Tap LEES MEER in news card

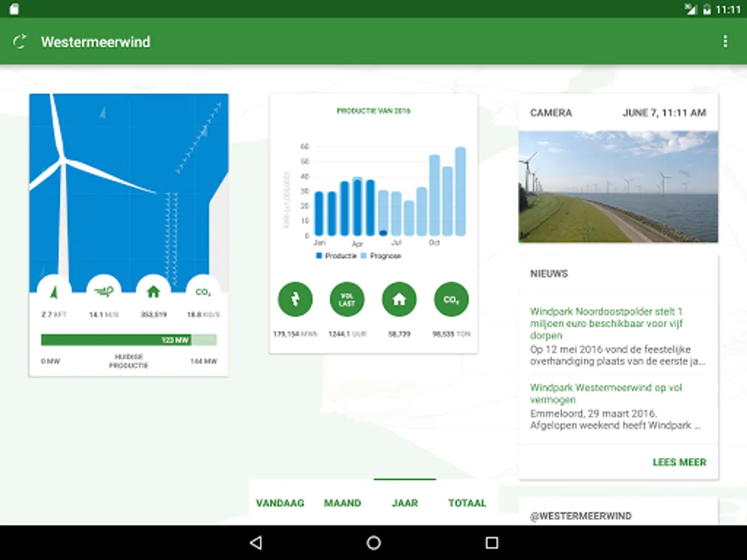679,462
